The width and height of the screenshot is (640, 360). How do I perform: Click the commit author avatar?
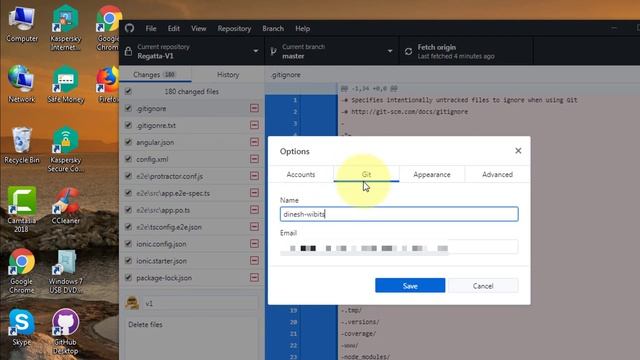(x=132, y=303)
